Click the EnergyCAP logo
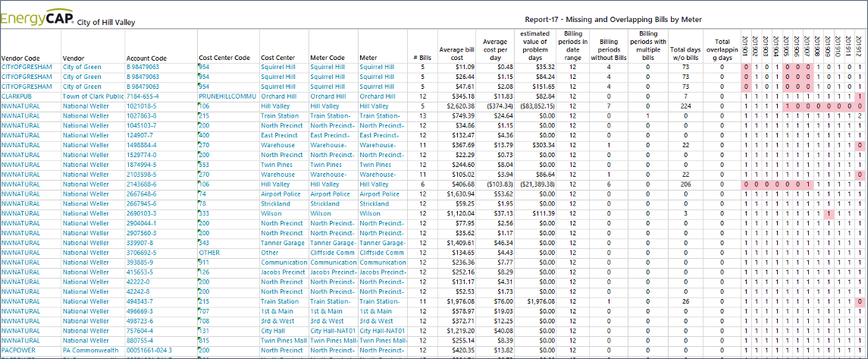This screenshot has height=359, width=868. click(x=37, y=18)
